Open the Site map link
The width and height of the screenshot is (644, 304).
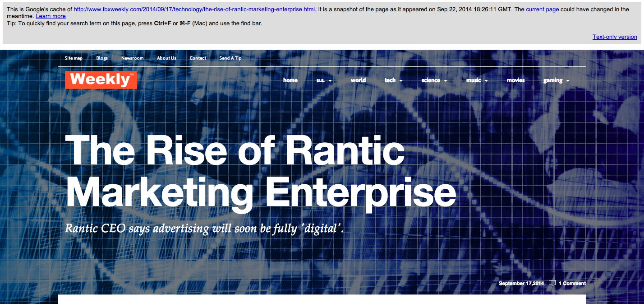[74, 58]
